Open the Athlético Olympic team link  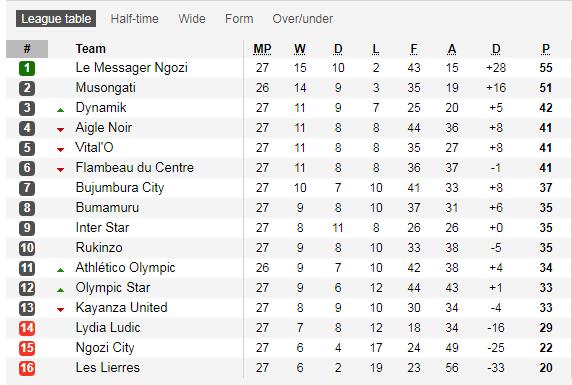125,267
